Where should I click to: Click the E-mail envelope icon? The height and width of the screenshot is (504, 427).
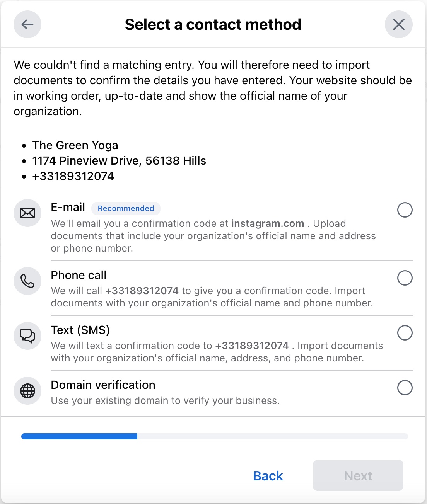pyautogui.click(x=27, y=213)
